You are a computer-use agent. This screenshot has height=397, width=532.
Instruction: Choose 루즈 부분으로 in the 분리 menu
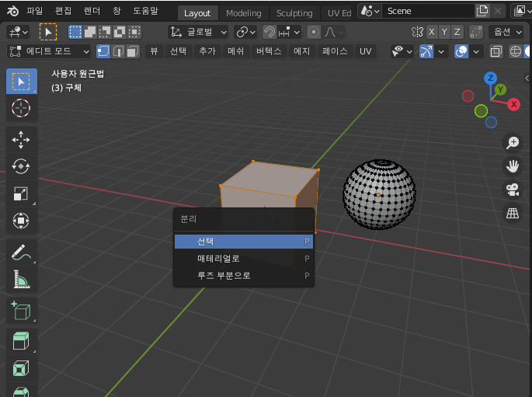(244, 276)
